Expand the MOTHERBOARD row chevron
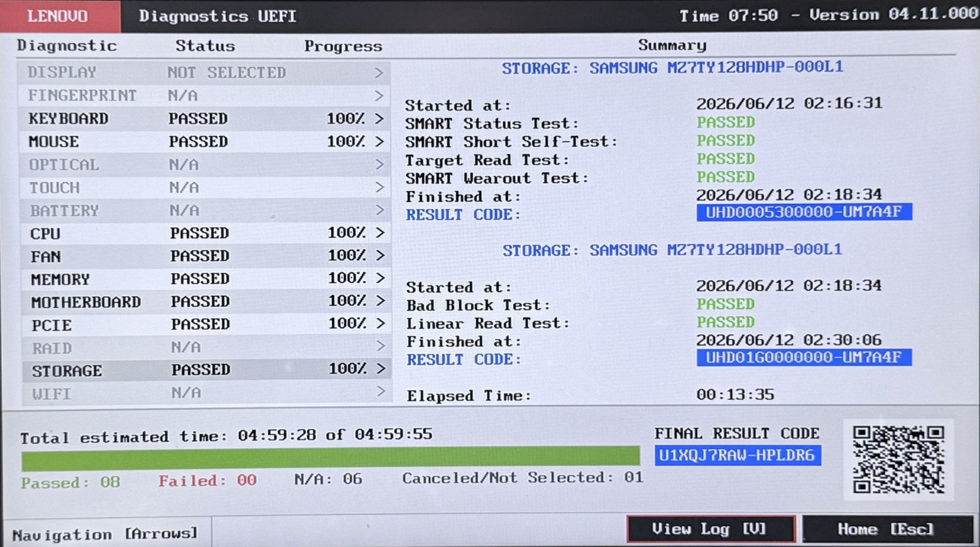 coord(380,301)
